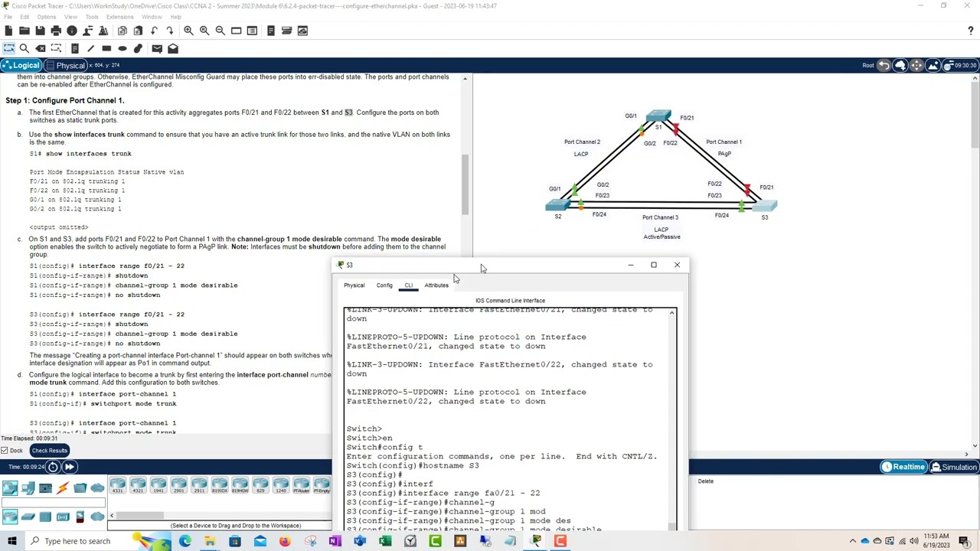Select the Connections lightning bolt category

pyautogui.click(x=62, y=487)
